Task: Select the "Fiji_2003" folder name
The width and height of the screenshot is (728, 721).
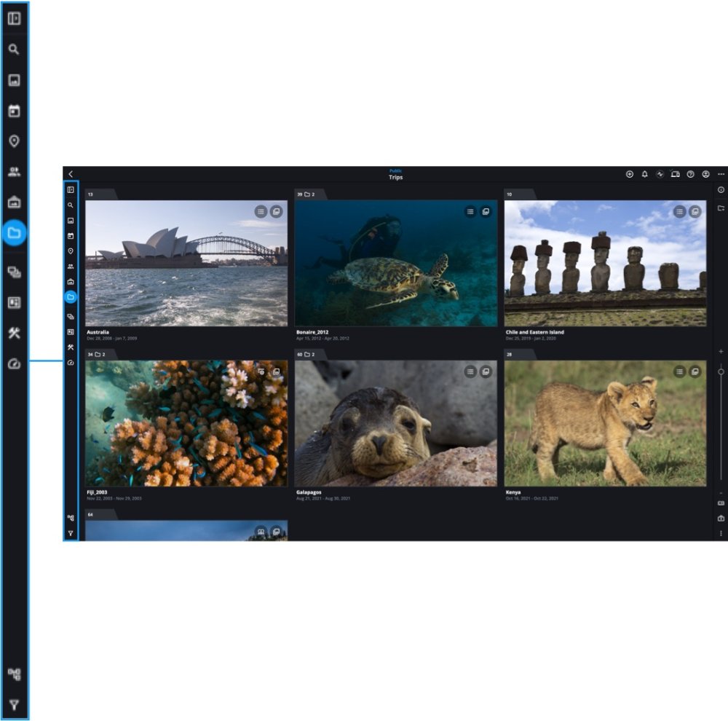Action: coord(97,492)
